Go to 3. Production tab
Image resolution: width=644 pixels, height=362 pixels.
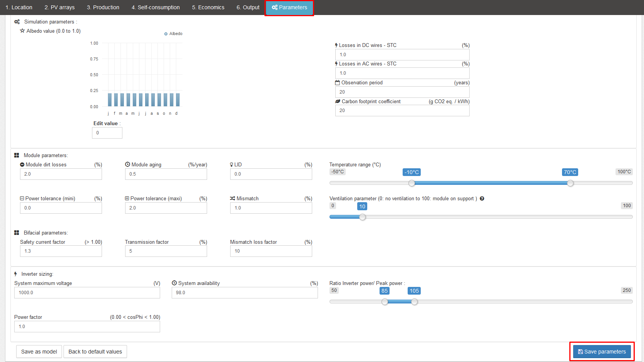click(103, 7)
